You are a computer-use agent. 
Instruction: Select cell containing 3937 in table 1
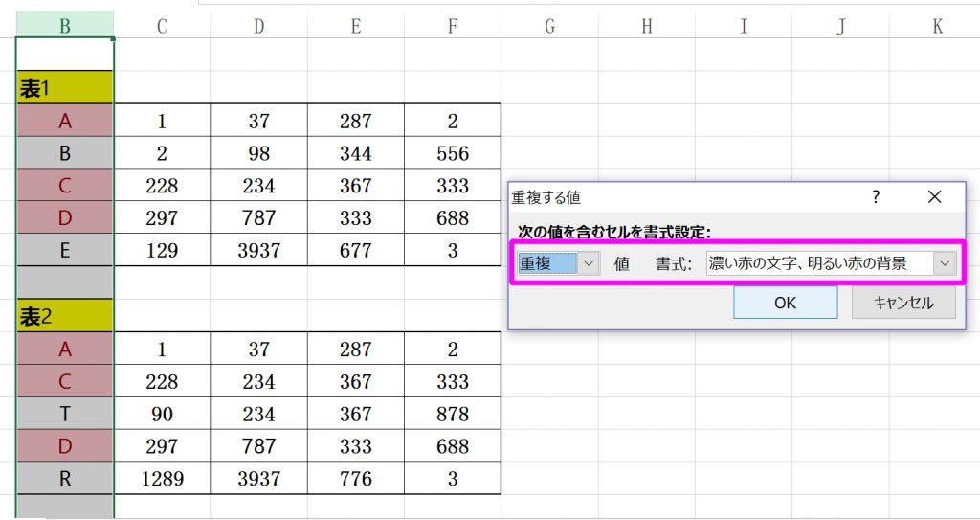[258, 251]
